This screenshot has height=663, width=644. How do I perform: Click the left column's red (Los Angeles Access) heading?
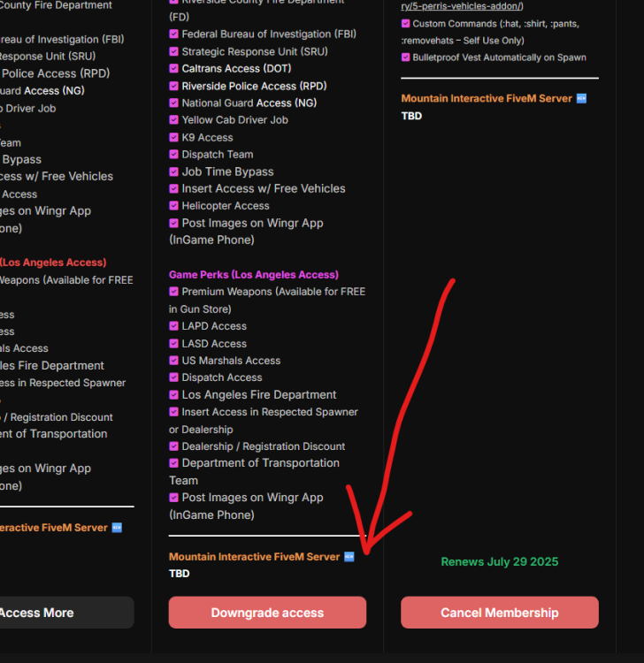coord(53,263)
